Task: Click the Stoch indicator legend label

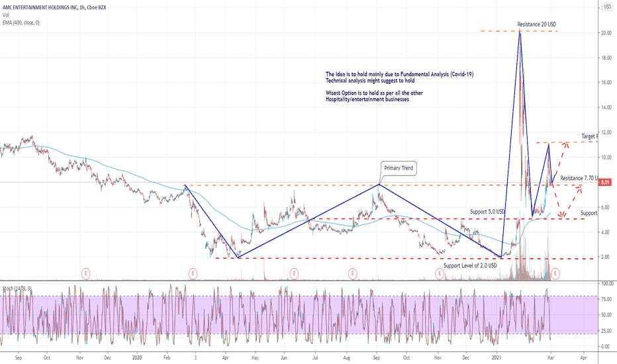Action: (17, 289)
